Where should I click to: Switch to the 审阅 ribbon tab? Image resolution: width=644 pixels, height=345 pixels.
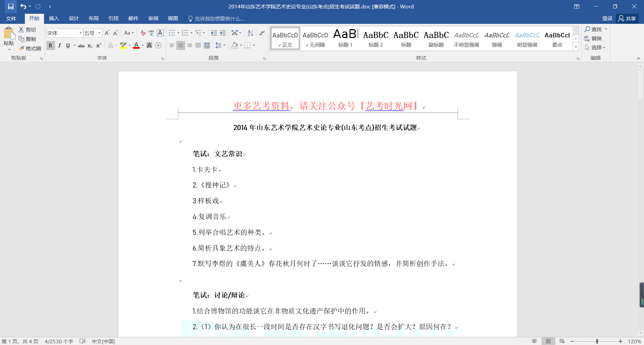153,18
